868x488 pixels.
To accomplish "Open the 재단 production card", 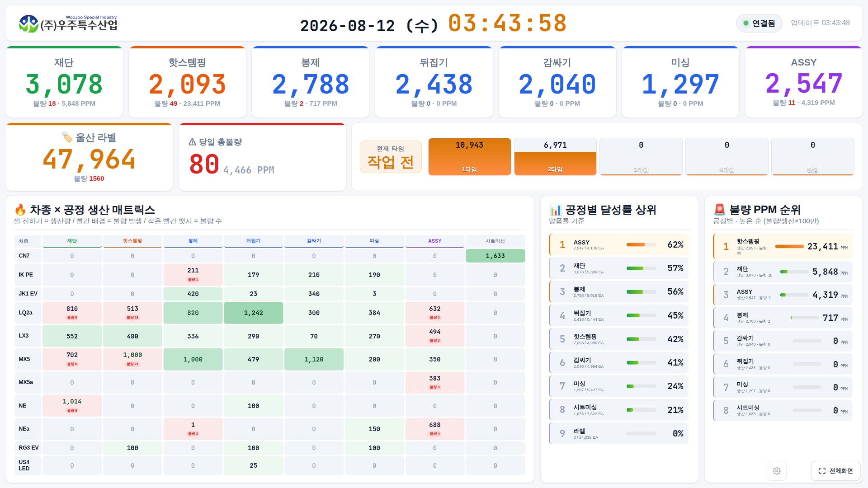I will [64, 82].
